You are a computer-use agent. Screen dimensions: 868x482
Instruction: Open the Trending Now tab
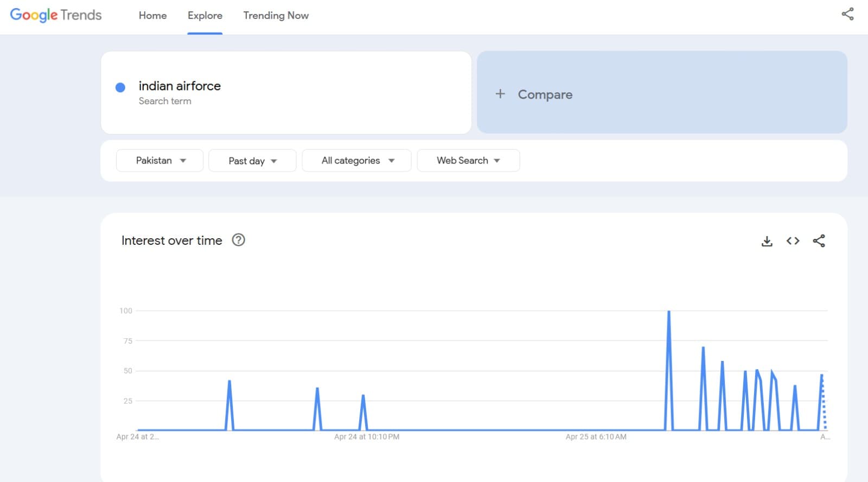tap(276, 16)
